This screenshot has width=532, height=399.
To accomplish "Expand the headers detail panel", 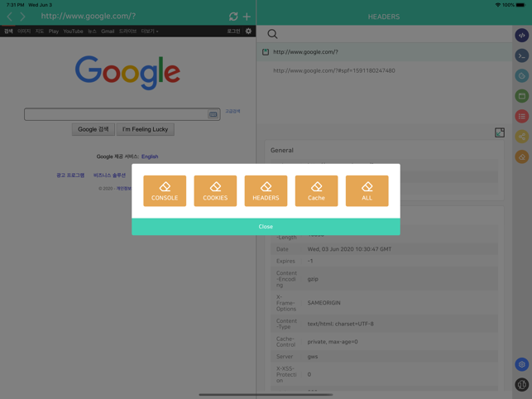I will (500, 132).
